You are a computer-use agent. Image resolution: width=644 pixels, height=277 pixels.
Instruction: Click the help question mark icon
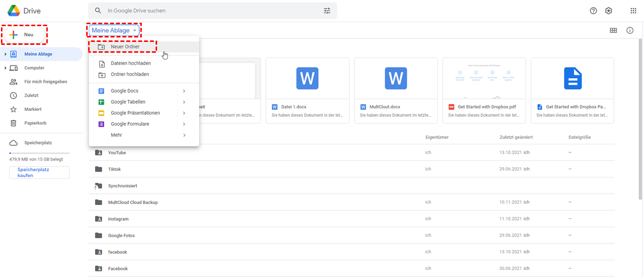click(593, 11)
